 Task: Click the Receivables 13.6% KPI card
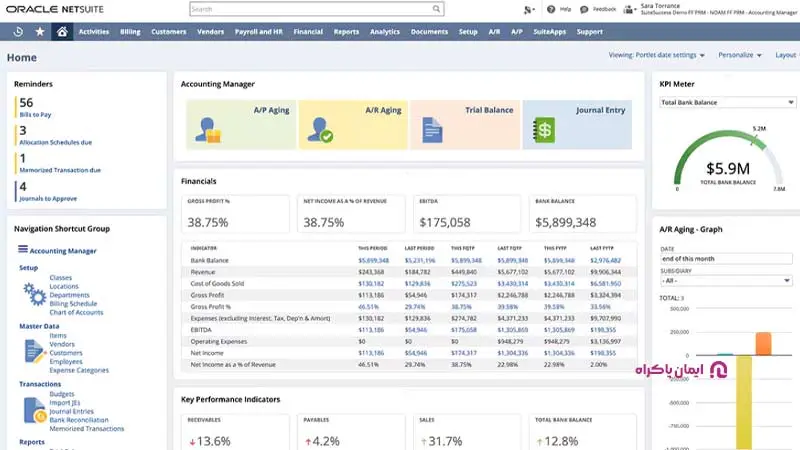pos(235,432)
